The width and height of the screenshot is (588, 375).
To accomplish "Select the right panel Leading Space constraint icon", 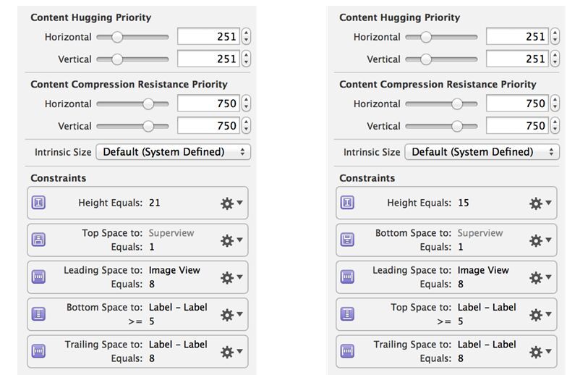I will click(x=347, y=277).
